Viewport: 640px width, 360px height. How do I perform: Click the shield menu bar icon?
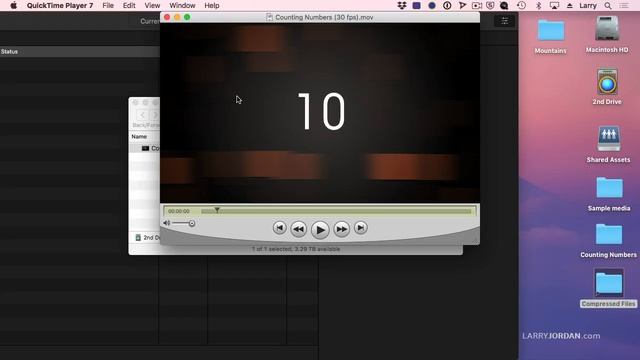490,6
